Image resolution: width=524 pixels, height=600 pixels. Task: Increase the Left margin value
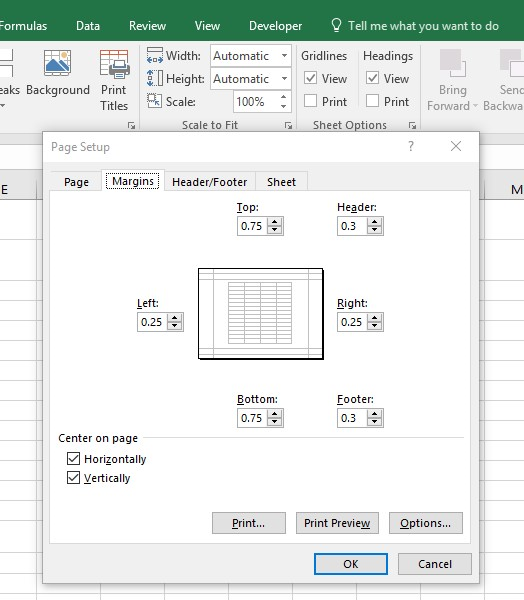point(175,318)
